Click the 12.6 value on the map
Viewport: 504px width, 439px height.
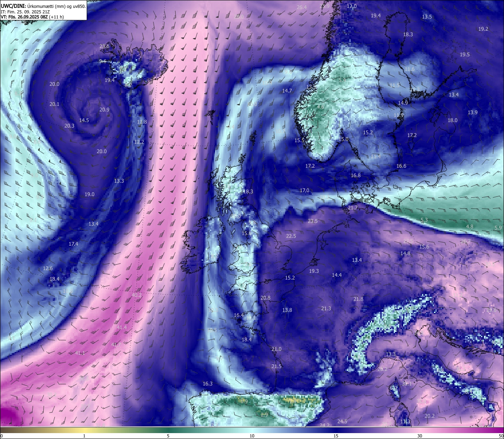[x=48, y=268]
